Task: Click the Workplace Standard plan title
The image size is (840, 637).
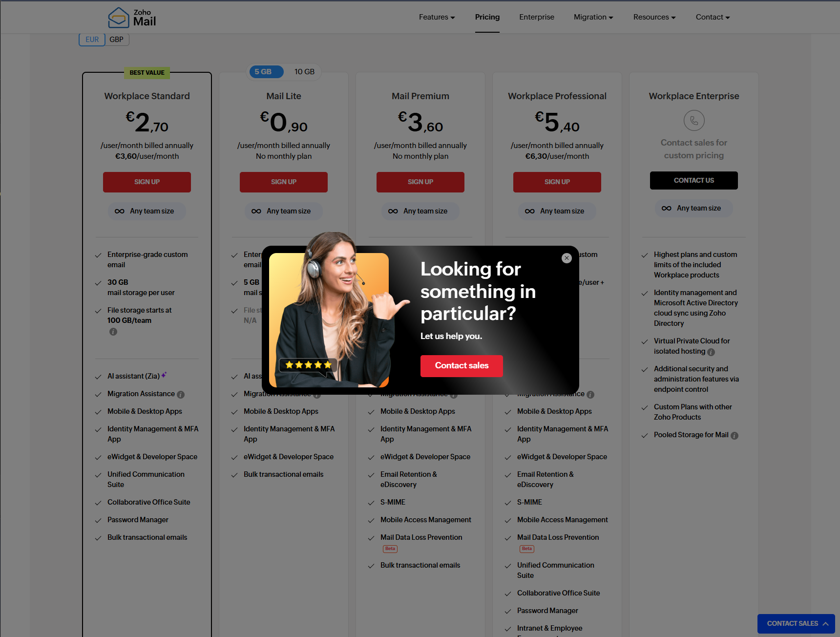Action: pyautogui.click(x=147, y=96)
